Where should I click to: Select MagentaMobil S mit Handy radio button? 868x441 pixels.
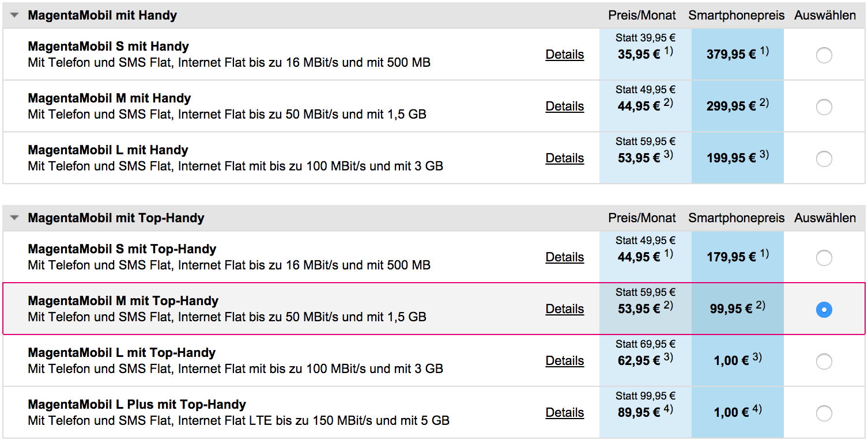tap(824, 55)
